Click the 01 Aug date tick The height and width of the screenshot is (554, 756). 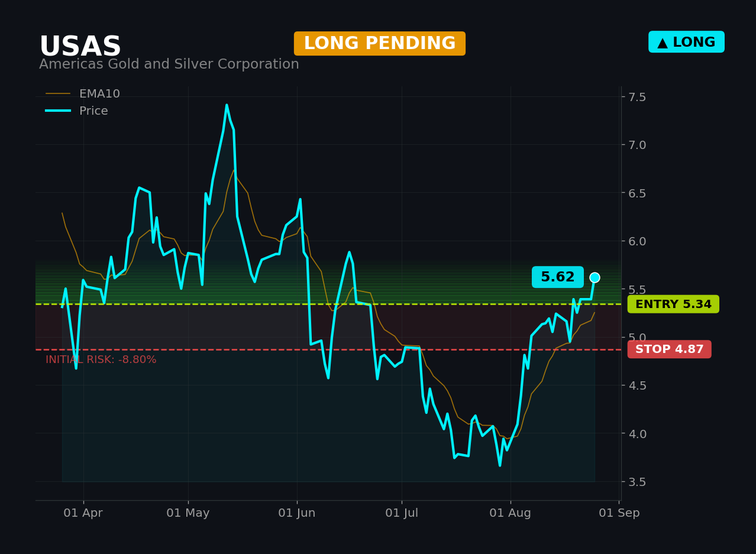[x=511, y=513]
